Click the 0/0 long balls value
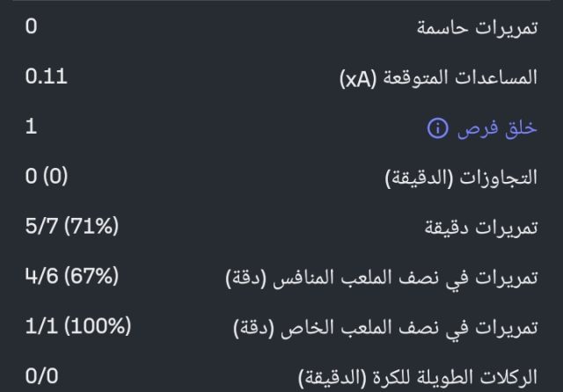Screen dimensions: 563x392 (42, 377)
